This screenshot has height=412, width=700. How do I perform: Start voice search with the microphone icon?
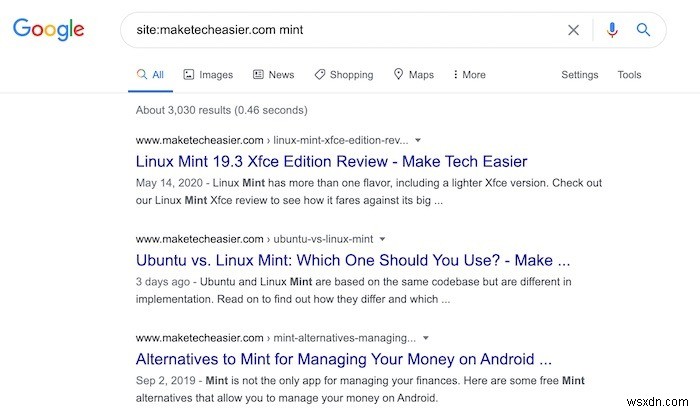[x=612, y=30]
